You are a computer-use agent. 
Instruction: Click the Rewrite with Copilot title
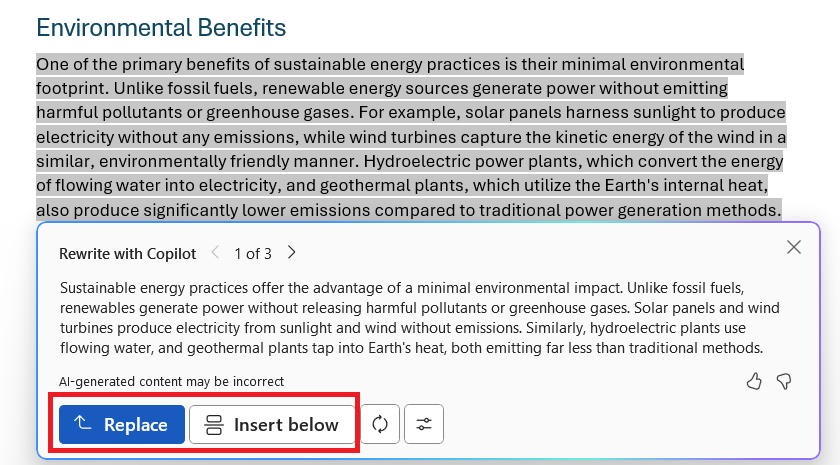tap(128, 253)
